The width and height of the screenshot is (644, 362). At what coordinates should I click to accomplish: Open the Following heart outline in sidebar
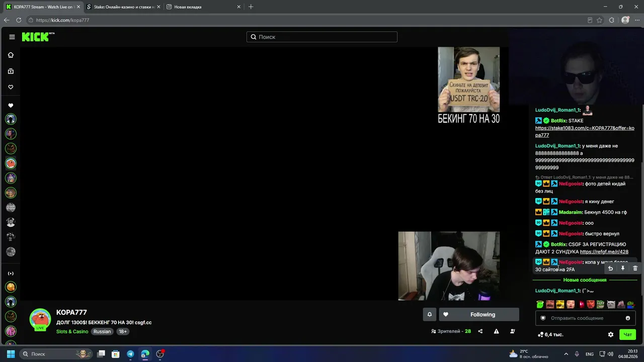(11, 87)
